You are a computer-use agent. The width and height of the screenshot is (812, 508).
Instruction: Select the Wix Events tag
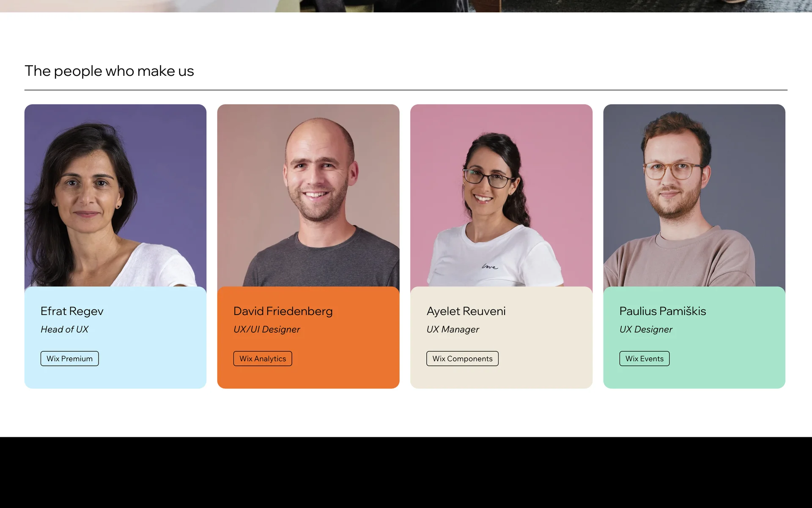(x=645, y=359)
